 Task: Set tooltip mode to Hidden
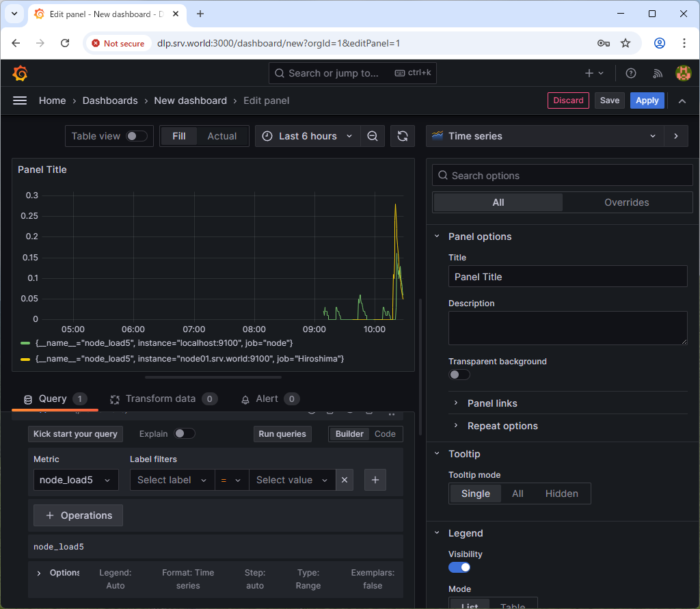[562, 493]
